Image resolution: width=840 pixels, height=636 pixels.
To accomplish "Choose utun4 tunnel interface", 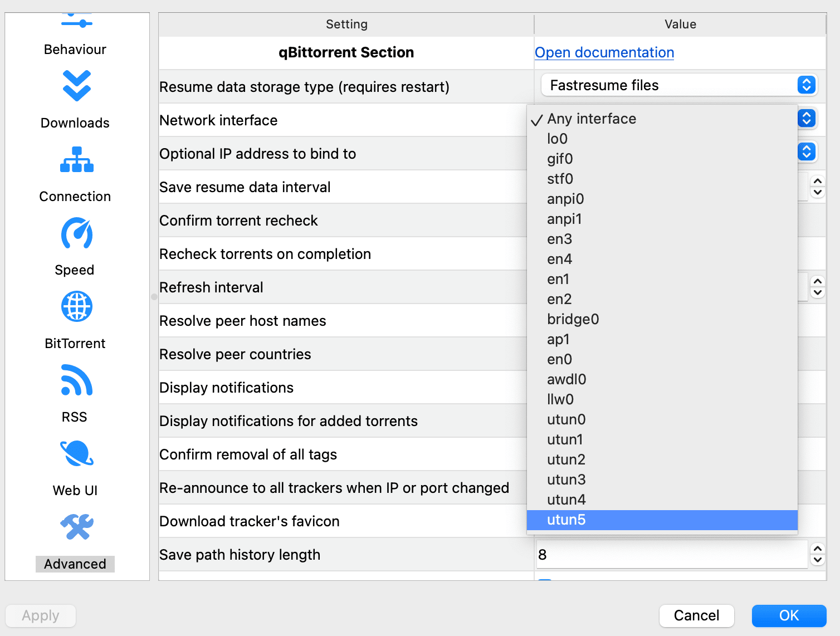I will coord(662,500).
